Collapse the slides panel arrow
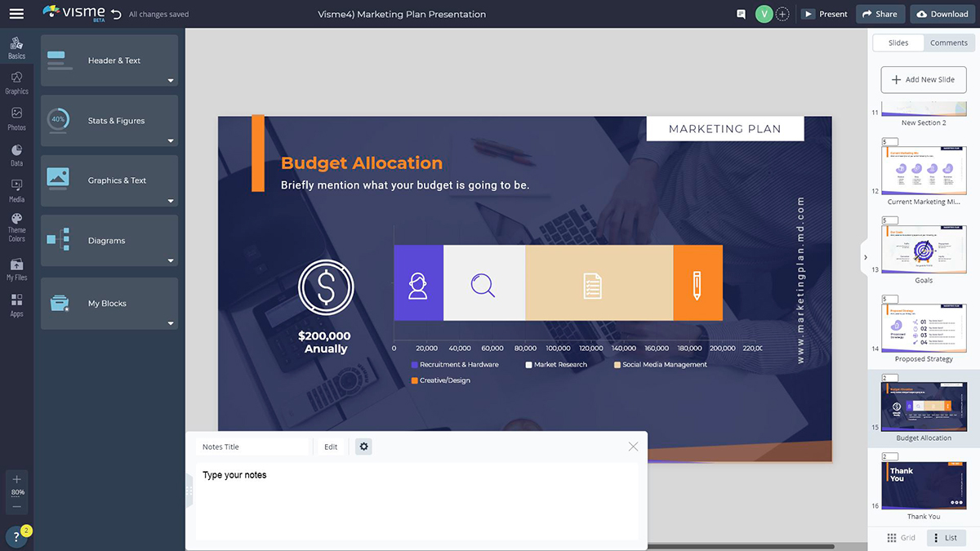The image size is (980, 551). [x=865, y=257]
